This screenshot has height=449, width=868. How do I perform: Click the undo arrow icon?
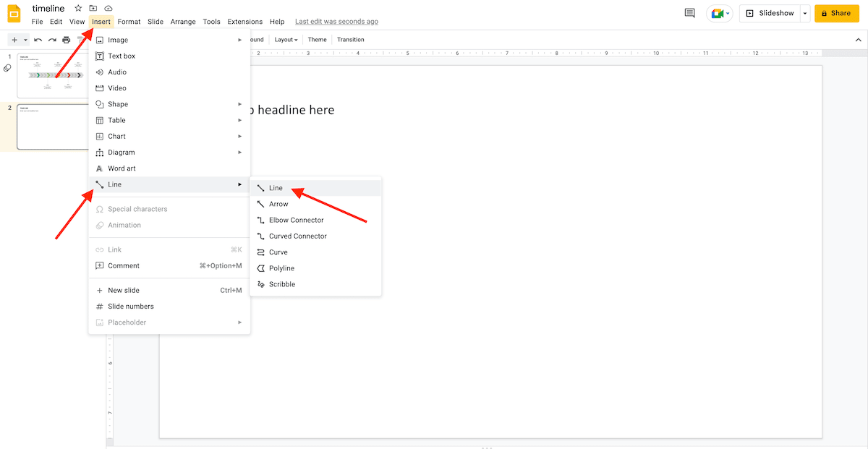coord(38,40)
